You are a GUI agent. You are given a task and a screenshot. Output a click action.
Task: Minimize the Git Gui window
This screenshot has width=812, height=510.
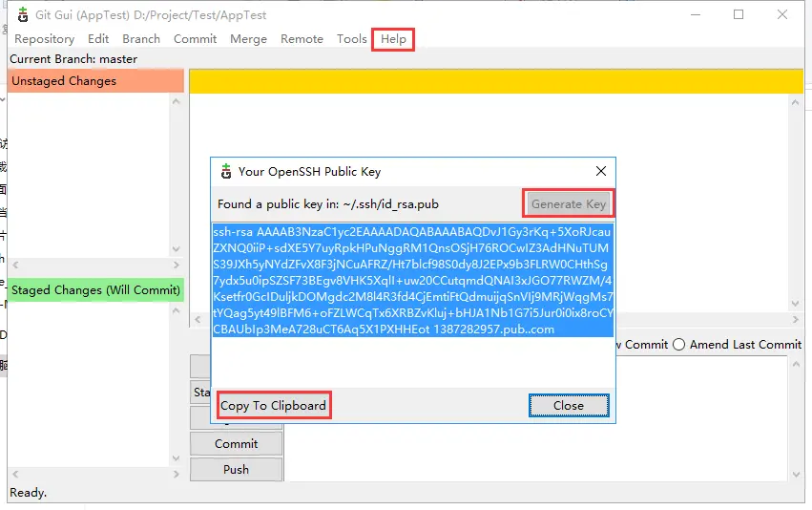696,14
